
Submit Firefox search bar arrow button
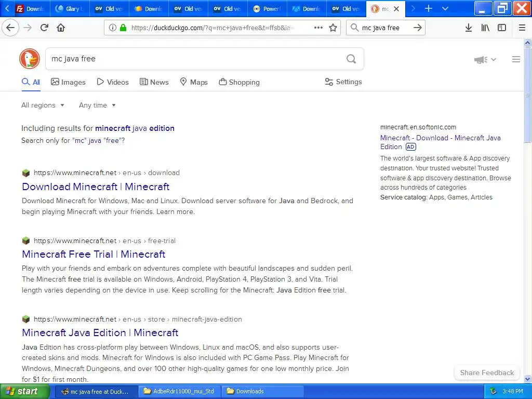tap(418, 28)
